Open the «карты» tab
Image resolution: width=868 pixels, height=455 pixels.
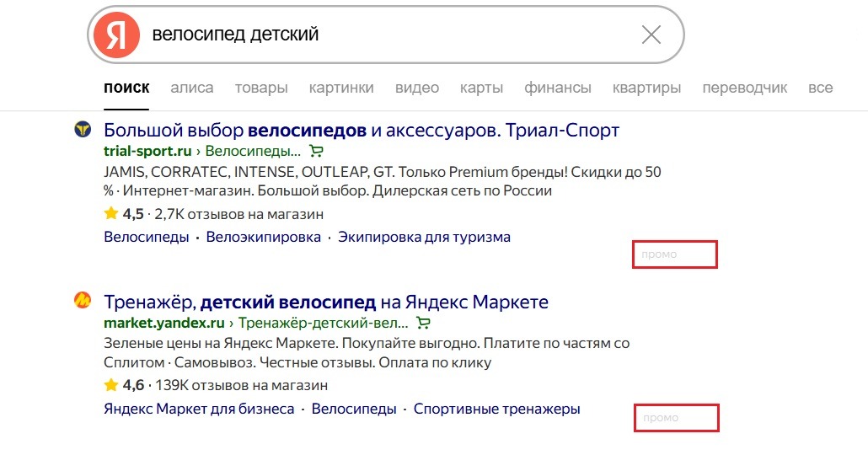[x=481, y=88]
